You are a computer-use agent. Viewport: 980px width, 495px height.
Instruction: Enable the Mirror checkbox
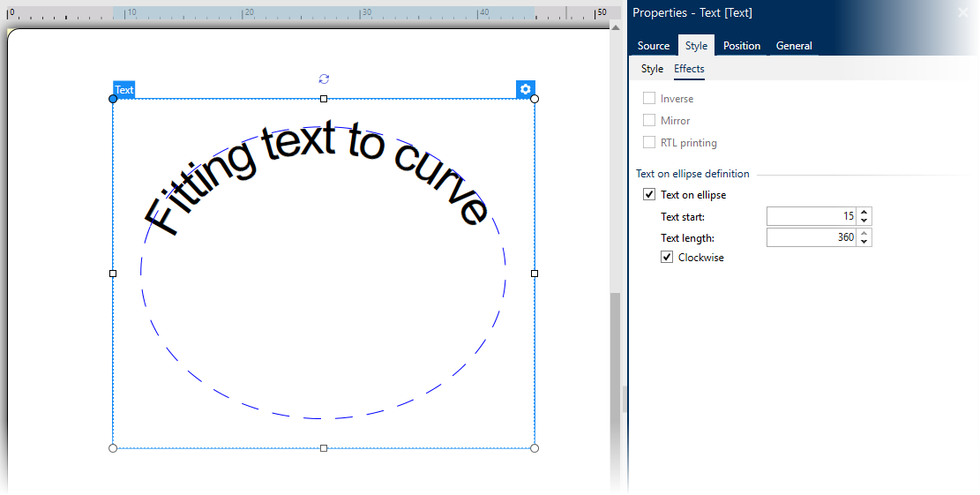tap(649, 121)
